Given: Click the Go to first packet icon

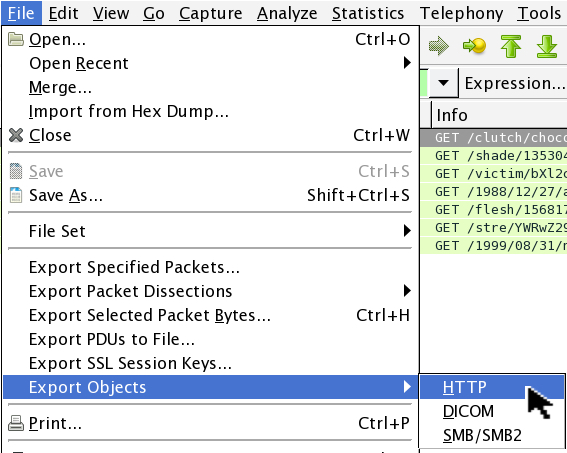Looking at the screenshot, I should tap(511, 46).
